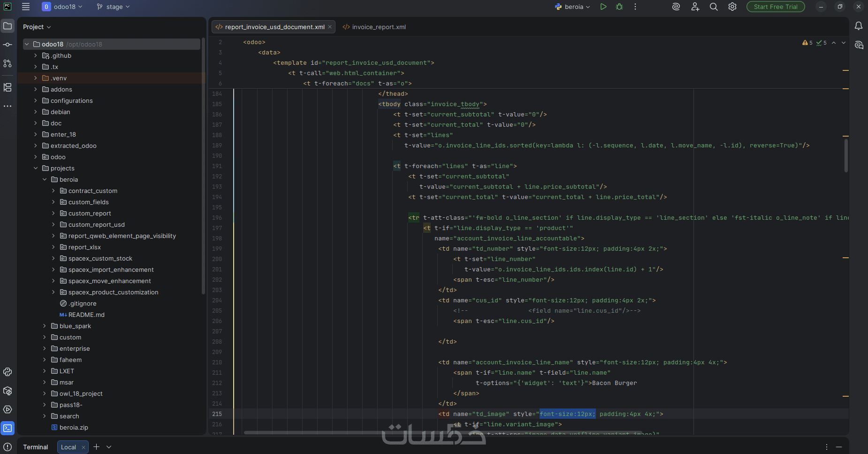Screen dimensions: 868x454
Task: Open the Commit tool window
Action: click(8, 45)
